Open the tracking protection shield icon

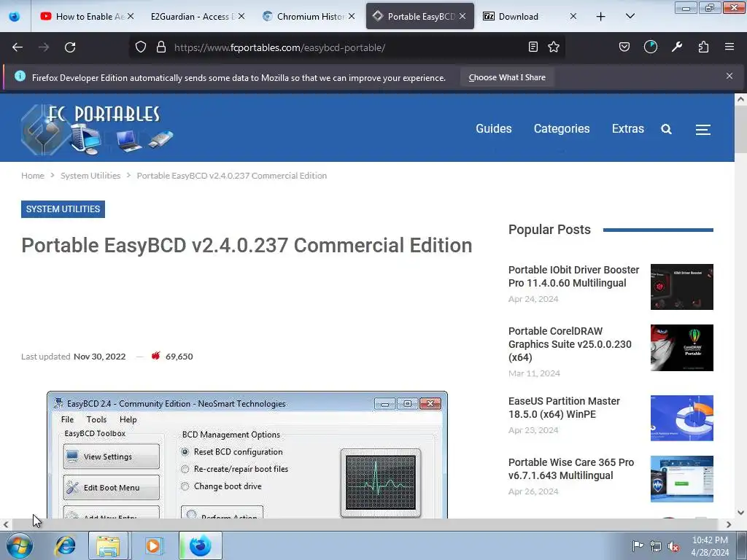(141, 47)
